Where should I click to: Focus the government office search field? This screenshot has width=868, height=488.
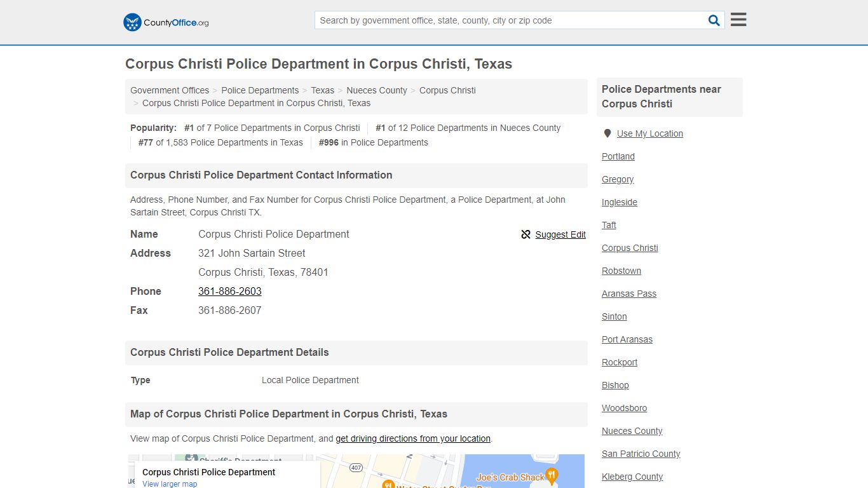point(511,20)
